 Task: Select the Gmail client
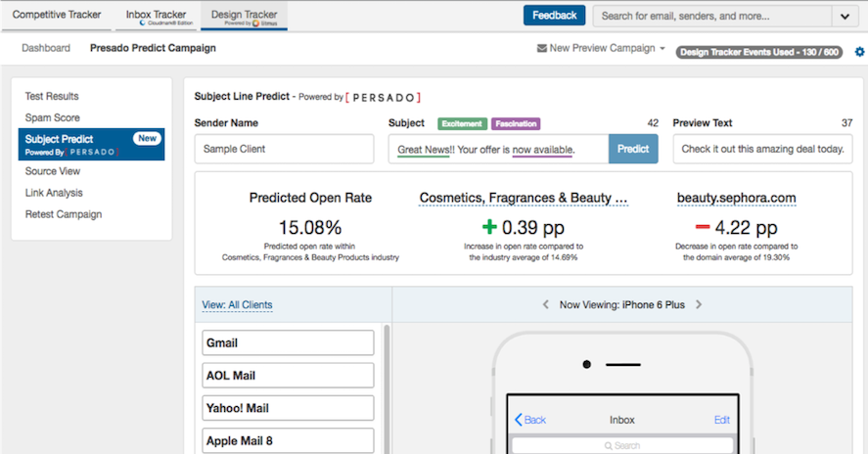tap(288, 342)
